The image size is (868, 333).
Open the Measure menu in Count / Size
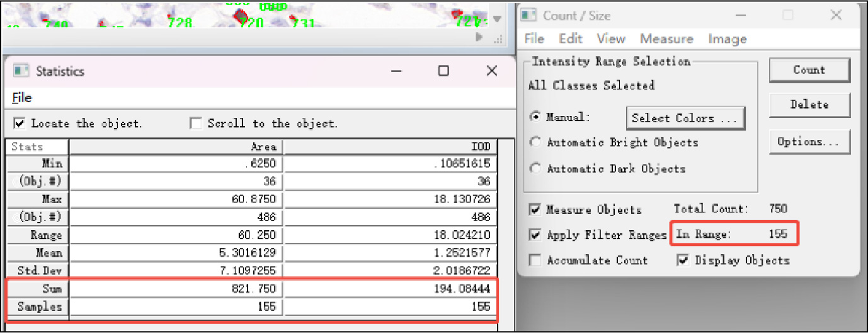(x=666, y=39)
